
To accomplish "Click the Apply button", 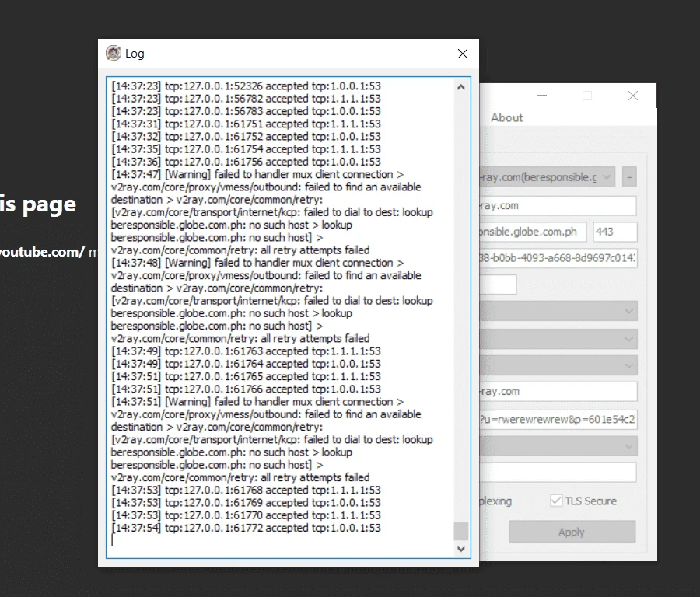I will tap(572, 532).
